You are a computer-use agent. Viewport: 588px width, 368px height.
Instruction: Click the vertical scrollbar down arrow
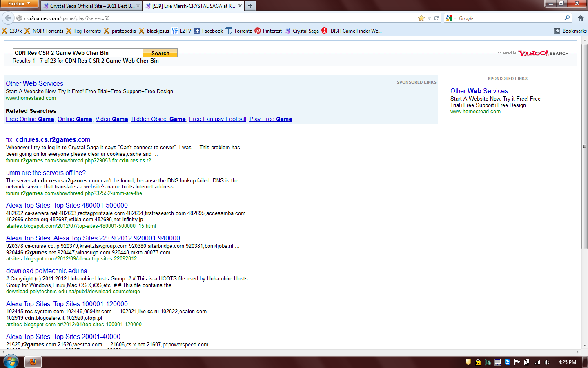point(585,346)
